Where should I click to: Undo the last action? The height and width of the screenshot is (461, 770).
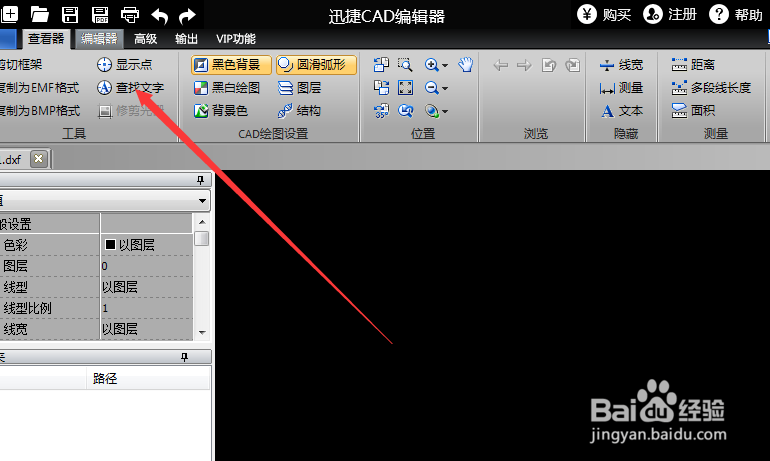[x=160, y=16]
